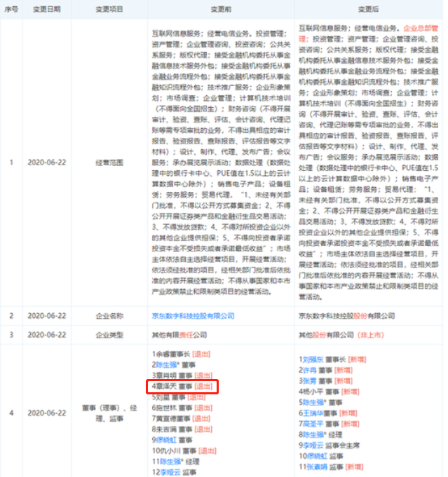Select 其他股份有限公司(非上市) after-change text
This screenshot has width=448, height=477.
341,335
